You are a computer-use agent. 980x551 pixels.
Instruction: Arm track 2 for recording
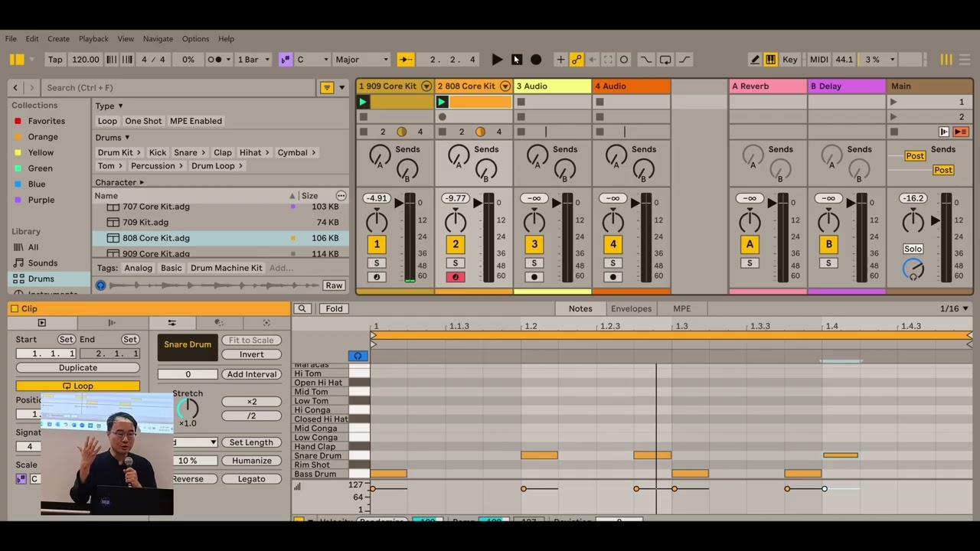click(x=456, y=277)
